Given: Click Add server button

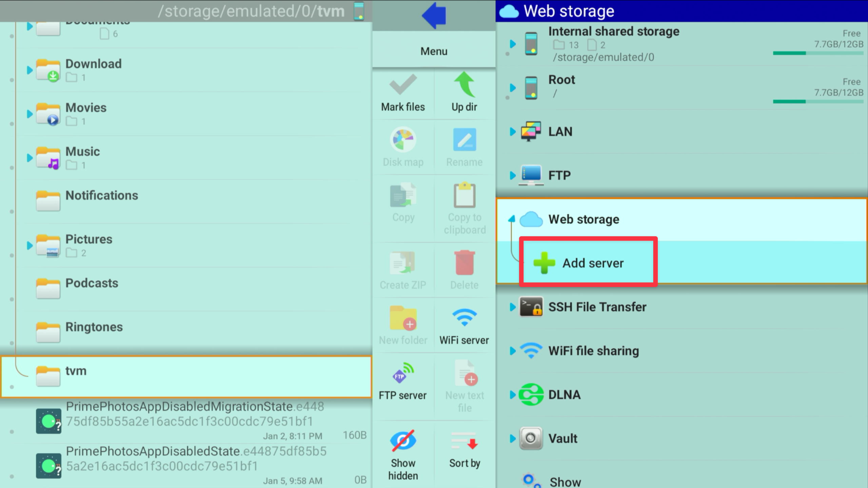Looking at the screenshot, I should (588, 263).
